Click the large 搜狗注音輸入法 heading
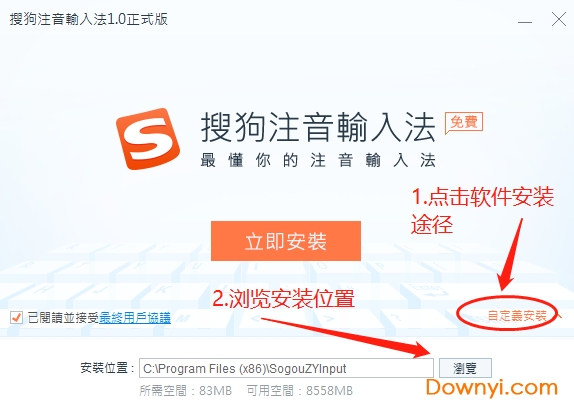574x411 pixels. (x=318, y=127)
